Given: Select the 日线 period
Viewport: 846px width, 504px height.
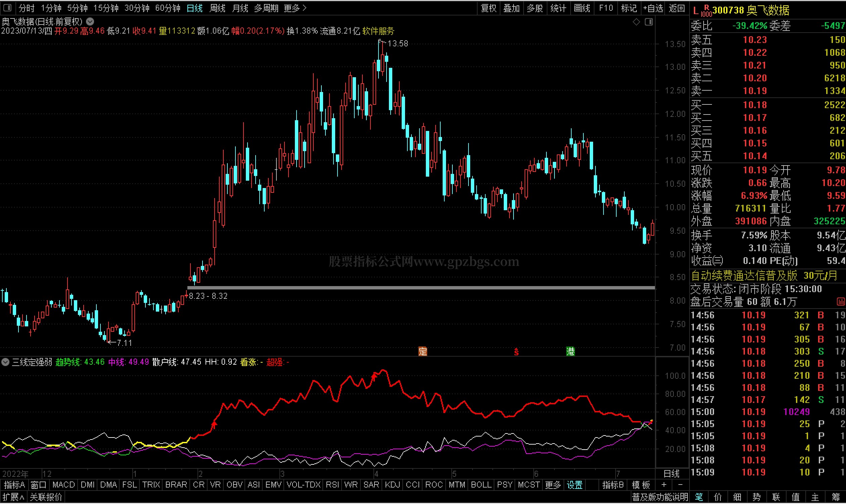Looking at the screenshot, I should [194, 8].
